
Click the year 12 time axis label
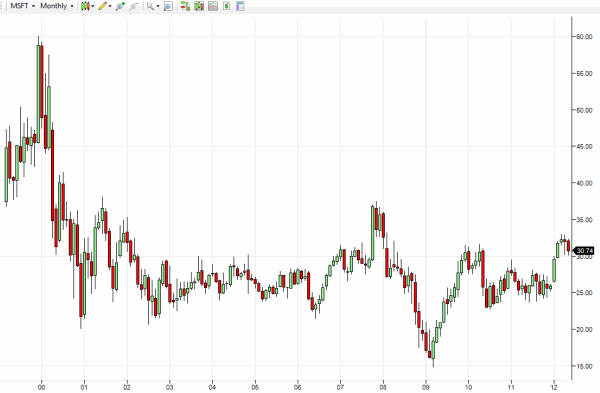(554, 387)
